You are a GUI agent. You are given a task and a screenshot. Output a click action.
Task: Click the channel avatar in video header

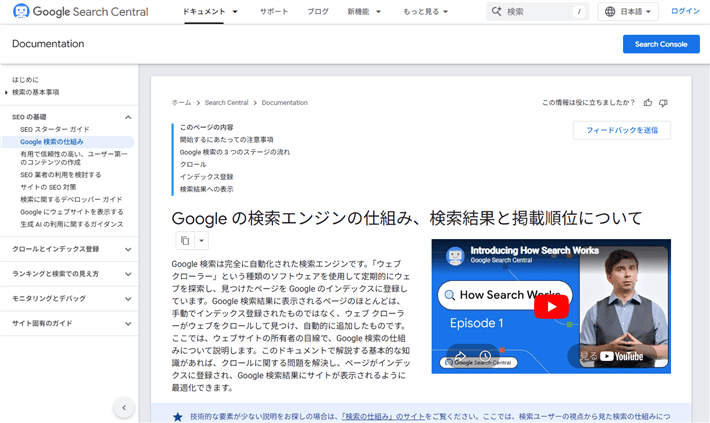455,255
